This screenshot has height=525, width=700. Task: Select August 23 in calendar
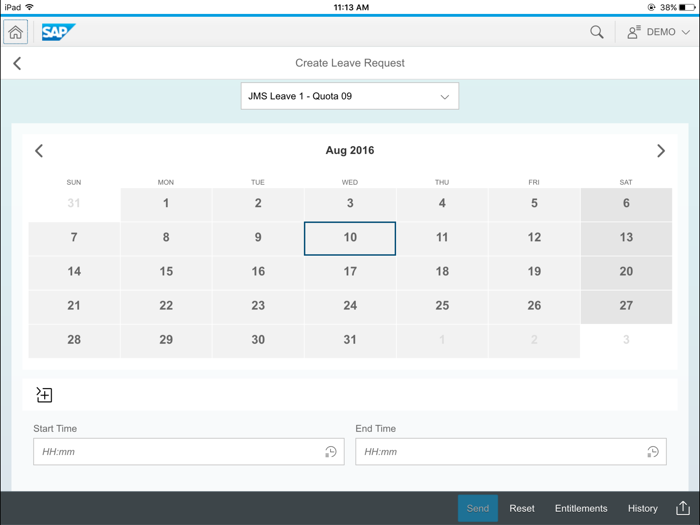(x=258, y=306)
